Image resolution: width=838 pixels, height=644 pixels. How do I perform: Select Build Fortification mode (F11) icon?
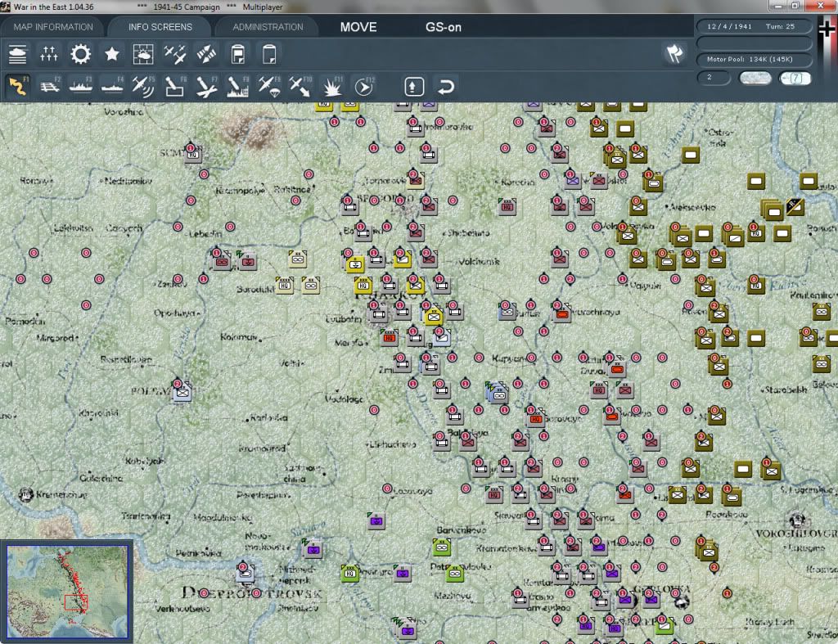332,86
